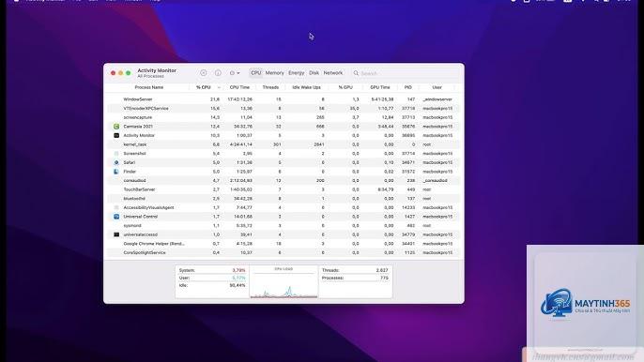Focus the Search field
Image resolution: width=644 pixels, height=362 pixels.
(405, 73)
